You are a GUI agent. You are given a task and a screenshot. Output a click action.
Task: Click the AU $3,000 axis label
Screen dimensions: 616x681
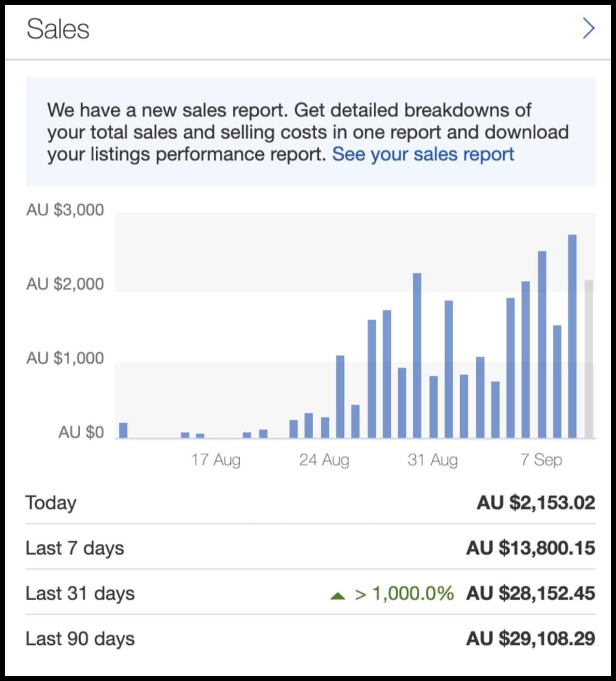point(65,210)
